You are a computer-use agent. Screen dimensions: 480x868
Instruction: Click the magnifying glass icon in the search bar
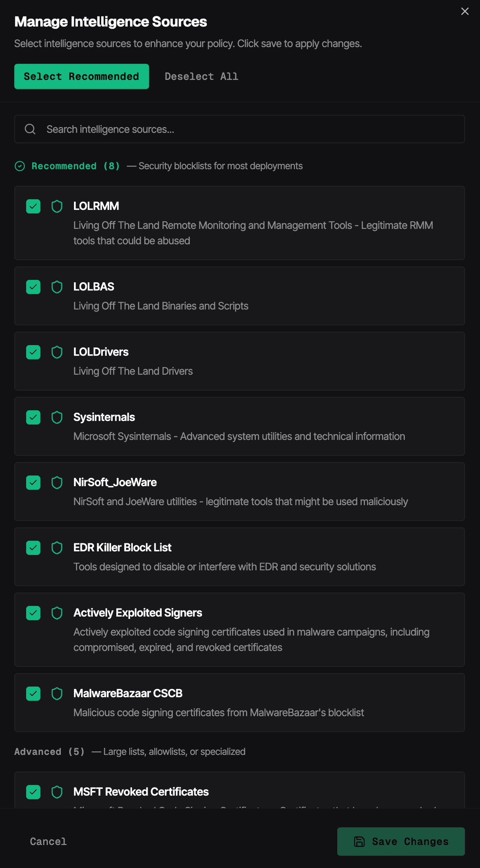tap(30, 129)
